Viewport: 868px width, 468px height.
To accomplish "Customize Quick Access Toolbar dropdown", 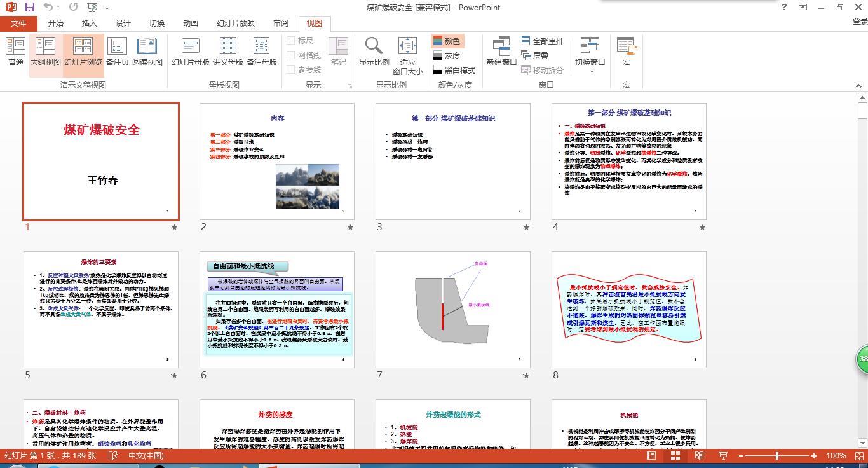I will coord(106,8).
